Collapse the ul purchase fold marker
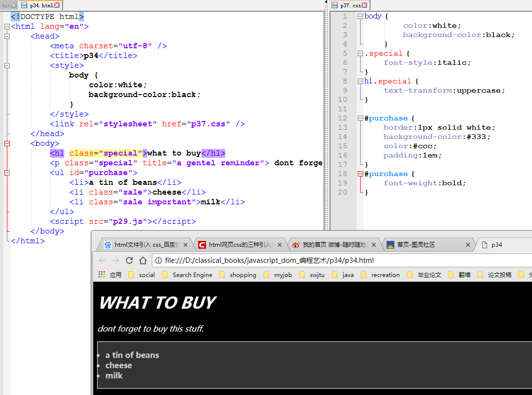The image size is (532, 395). click(x=7, y=173)
